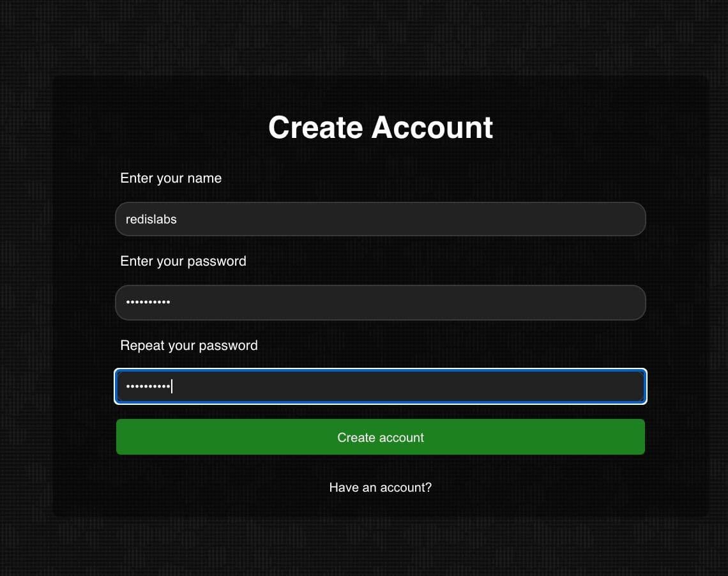Submit the form via Create account

pos(380,437)
